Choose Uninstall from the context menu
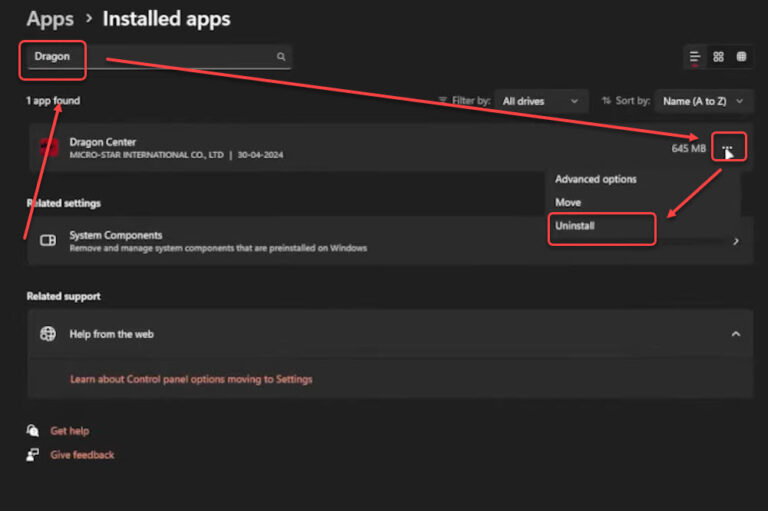The width and height of the screenshot is (768, 511). [x=575, y=226]
